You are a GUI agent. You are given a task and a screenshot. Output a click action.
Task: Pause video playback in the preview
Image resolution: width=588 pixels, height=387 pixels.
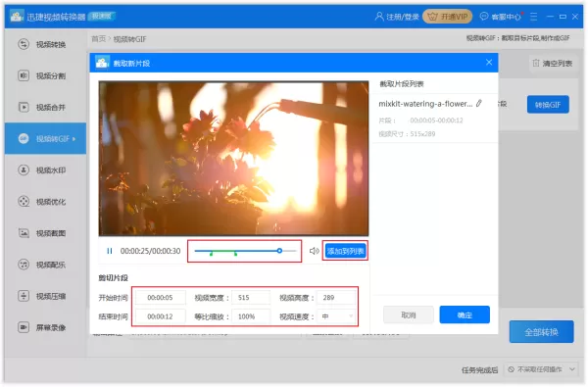[110, 251]
